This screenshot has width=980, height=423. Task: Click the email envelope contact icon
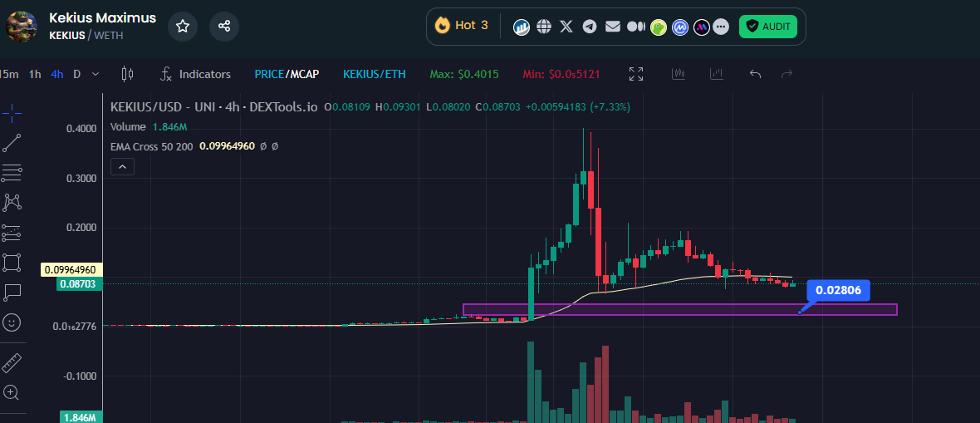tap(613, 27)
